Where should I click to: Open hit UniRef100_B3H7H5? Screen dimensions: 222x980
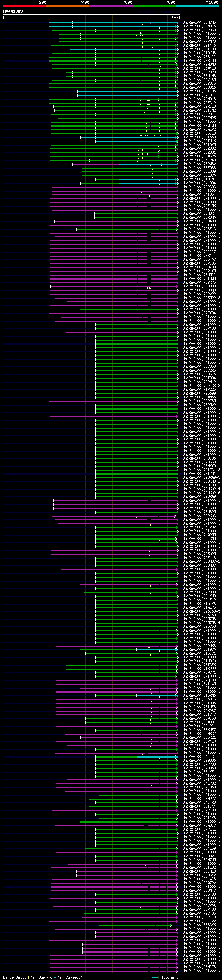coord(199,23)
